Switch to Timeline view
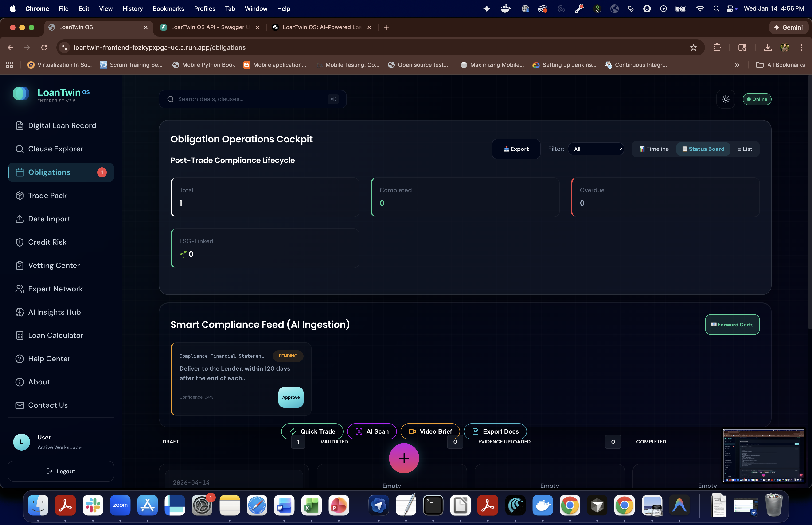 coord(654,149)
